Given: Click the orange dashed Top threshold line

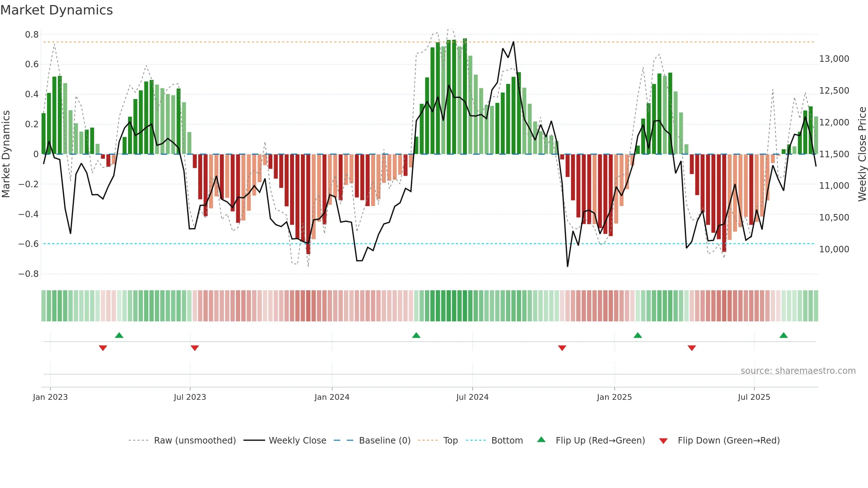Looking at the screenshot, I should coord(429,42).
